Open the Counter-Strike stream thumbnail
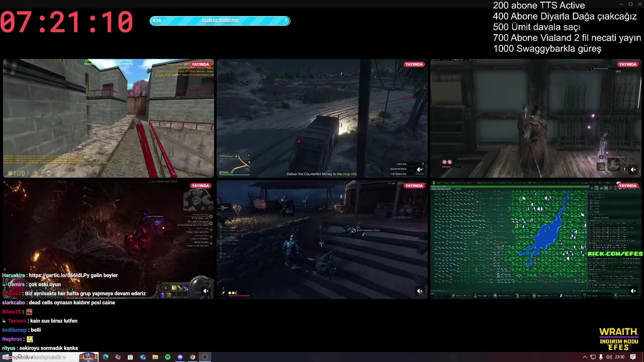The width and height of the screenshot is (644, 362). tap(108, 118)
